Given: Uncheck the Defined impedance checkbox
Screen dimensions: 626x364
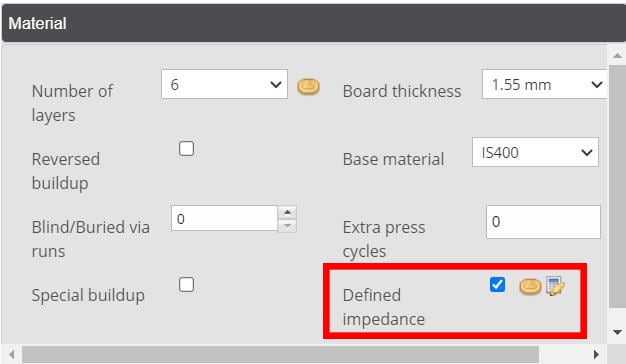Looking at the screenshot, I should click(497, 285).
